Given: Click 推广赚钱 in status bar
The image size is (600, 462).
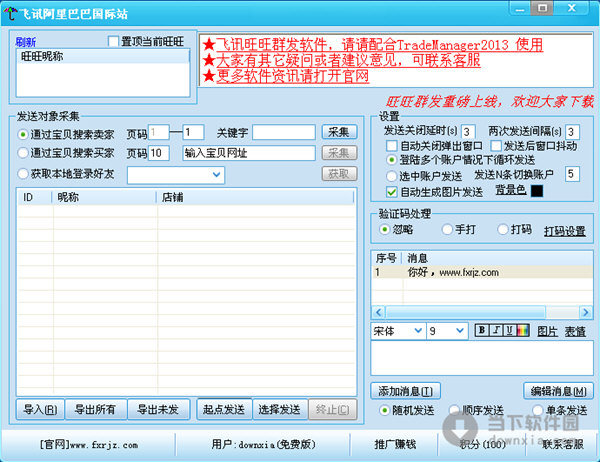Looking at the screenshot, I should point(395,444).
